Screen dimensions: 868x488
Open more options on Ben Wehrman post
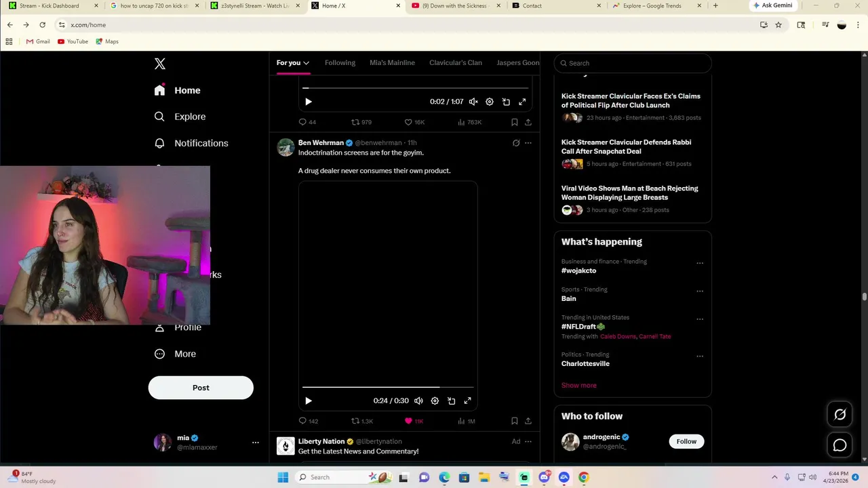pyautogui.click(x=528, y=143)
